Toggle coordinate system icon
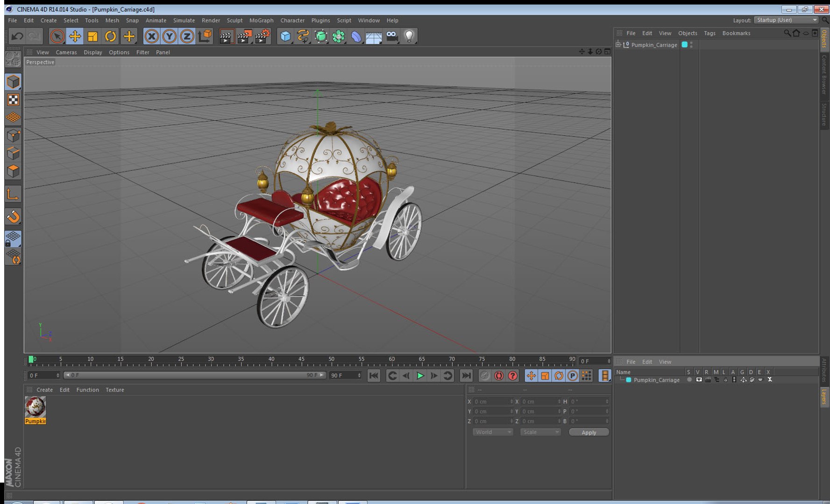This screenshot has height=504, width=830. [205, 36]
